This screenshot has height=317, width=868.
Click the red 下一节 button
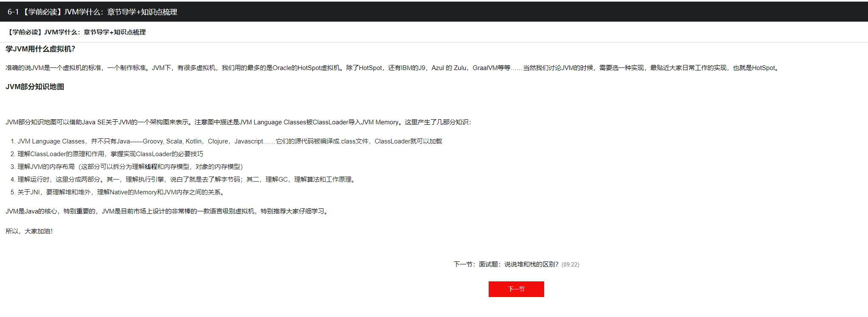coord(516,289)
